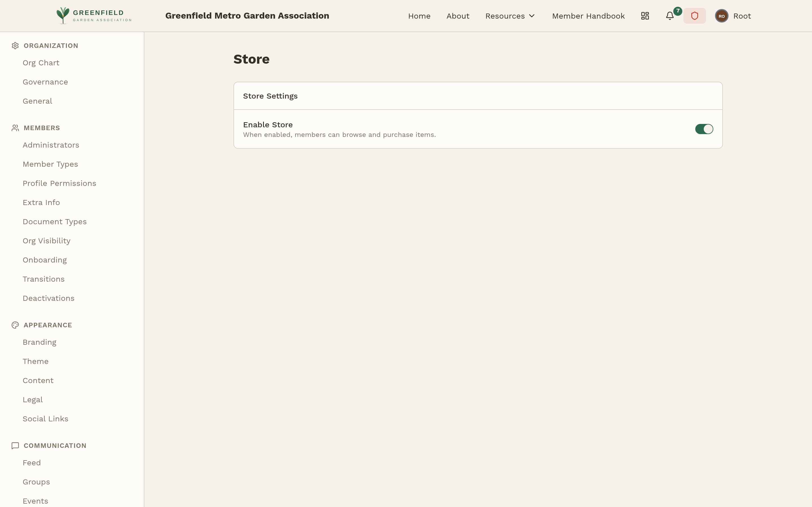Click the RO avatar for Root user
Image resolution: width=812 pixels, height=507 pixels.
[721, 15]
